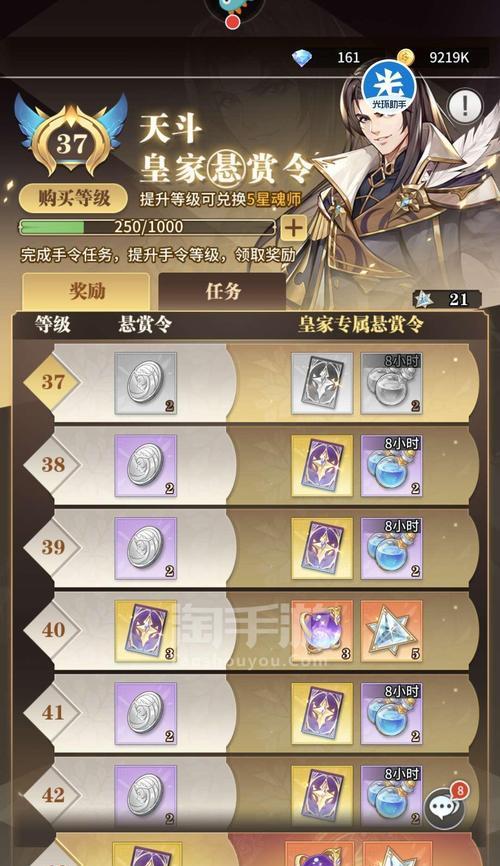500x866 pixels.
Task: Open the chat bubble with 8 notifications
Action: (445, 808)
